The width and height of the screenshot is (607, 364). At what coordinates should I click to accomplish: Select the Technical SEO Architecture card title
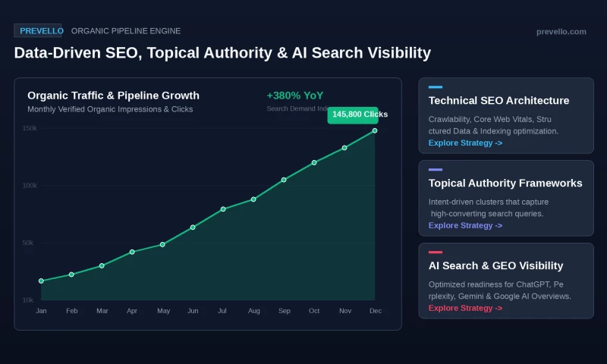[x=498, y=101]
